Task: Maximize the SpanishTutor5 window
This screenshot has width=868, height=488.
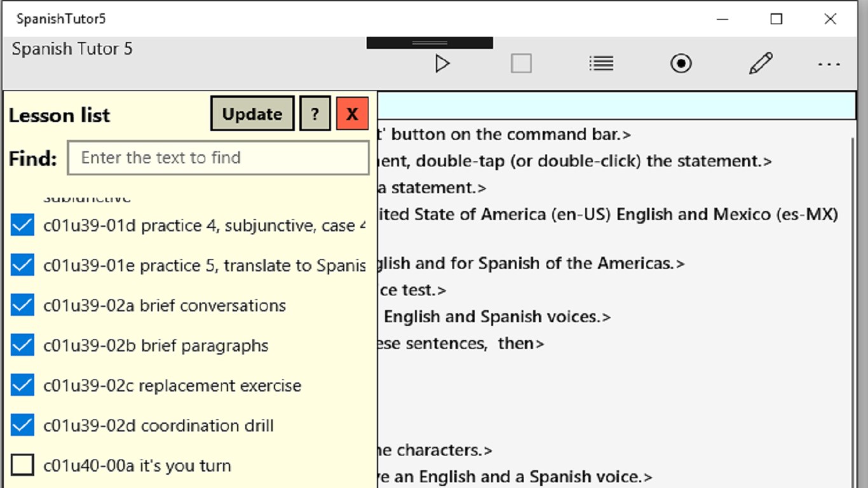Action: tap(776, 19)
